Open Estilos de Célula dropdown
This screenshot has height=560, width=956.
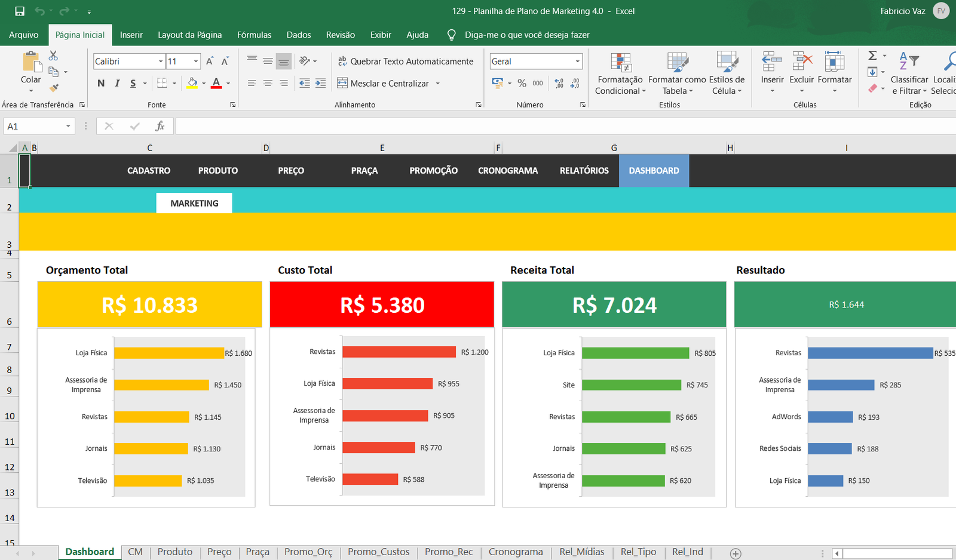[727, 74]
